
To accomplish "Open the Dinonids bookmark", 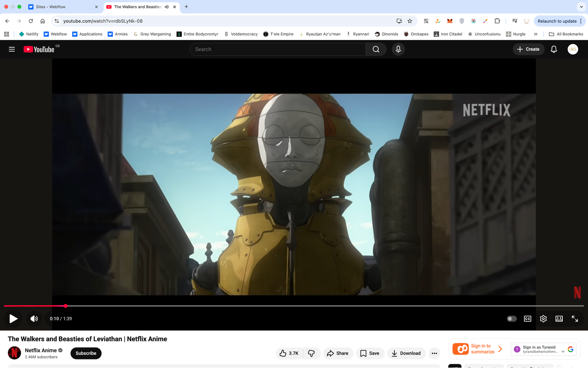I will point(386,34).
